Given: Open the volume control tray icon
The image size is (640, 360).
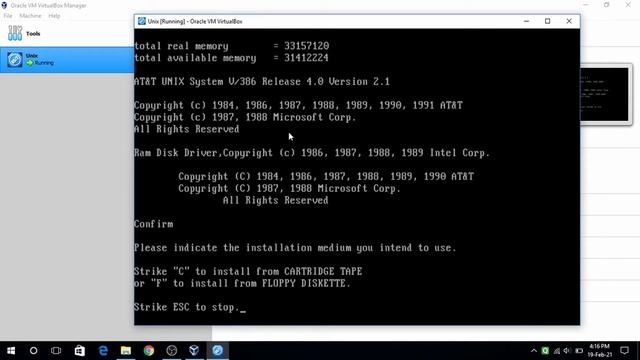Looking at the screenshot, I should click(567, 351).
